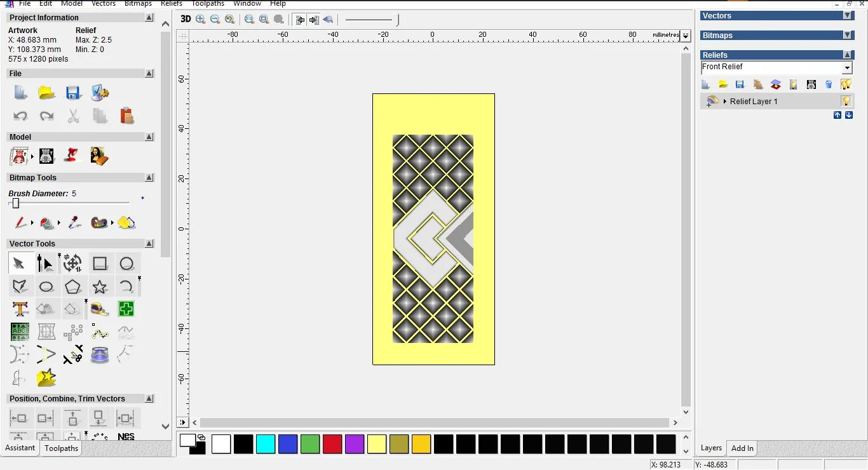Expand the Relief Layer 1 tree arrow
This screenshot has width=868, height=470.
[725, 102]
